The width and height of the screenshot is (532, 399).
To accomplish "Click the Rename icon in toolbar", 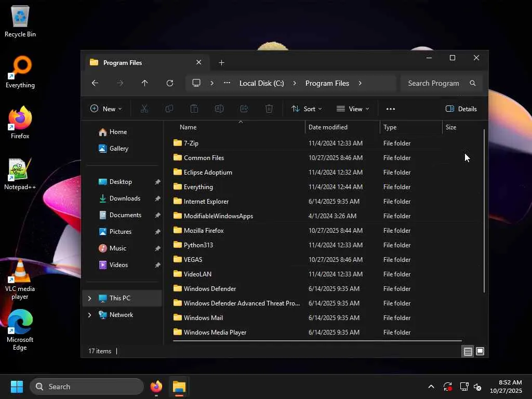I will tap(219, 109).
